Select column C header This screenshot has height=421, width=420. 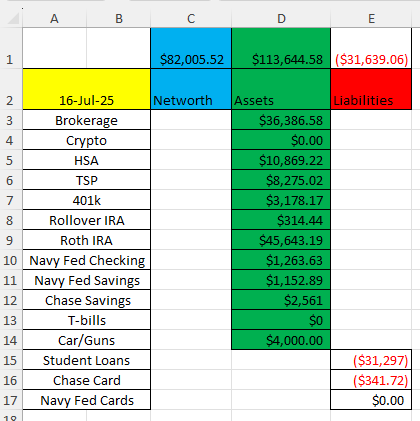(191, 19)
